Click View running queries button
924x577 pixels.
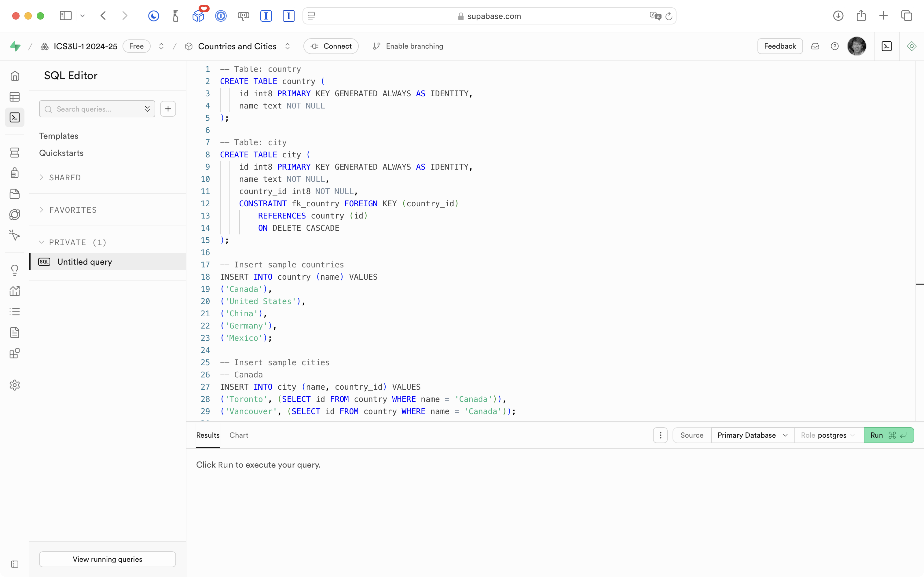(107, 559)
